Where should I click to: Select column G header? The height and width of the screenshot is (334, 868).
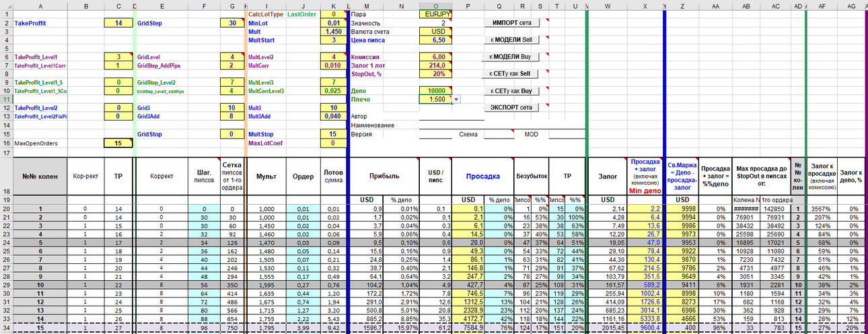coord(232,6)
